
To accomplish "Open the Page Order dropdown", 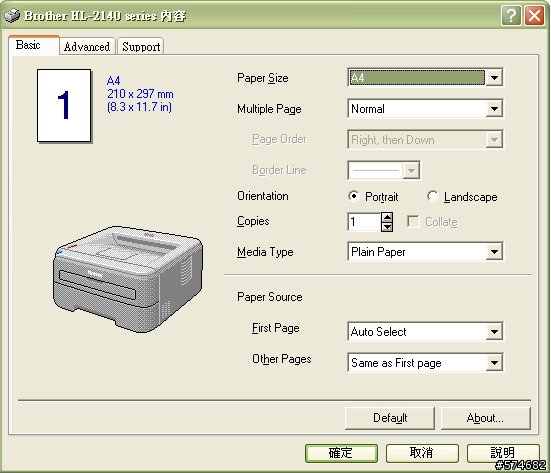I will (425, 140).
